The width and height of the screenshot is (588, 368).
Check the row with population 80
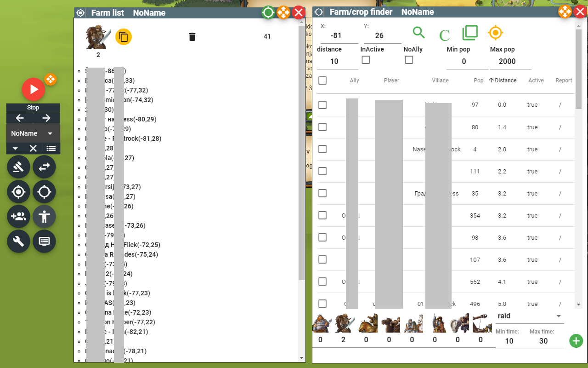click(x=322, y=127)
